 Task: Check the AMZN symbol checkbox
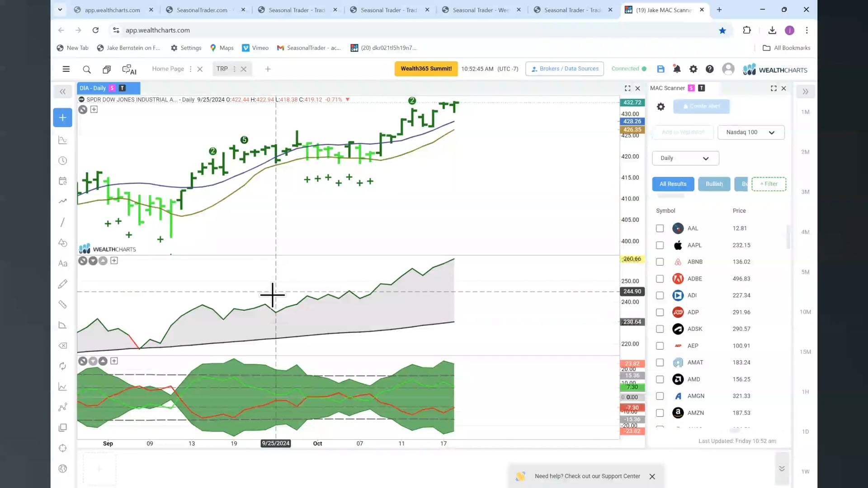pyautogui.click(x=660, y=413)
